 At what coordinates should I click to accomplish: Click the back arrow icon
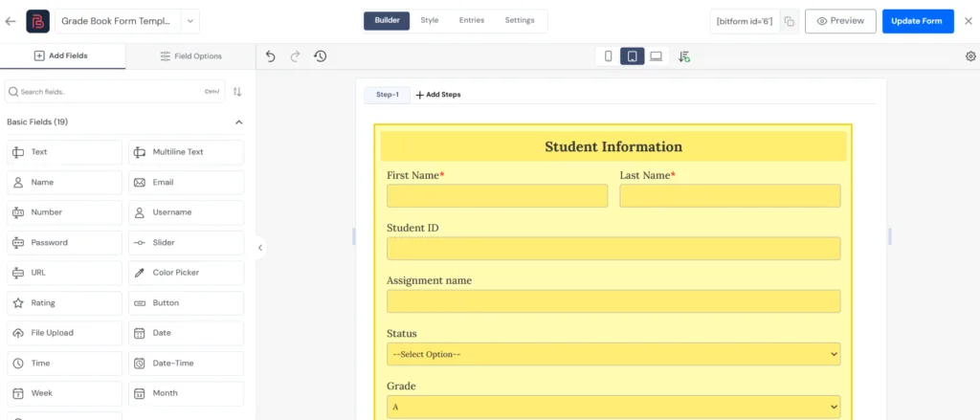[10, 21]
